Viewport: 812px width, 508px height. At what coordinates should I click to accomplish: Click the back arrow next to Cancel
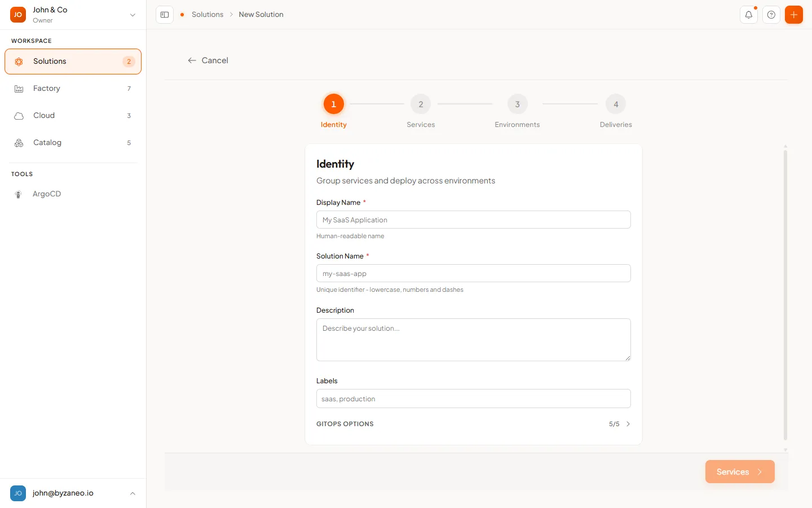pyautogui.click(x=192, y=60)
